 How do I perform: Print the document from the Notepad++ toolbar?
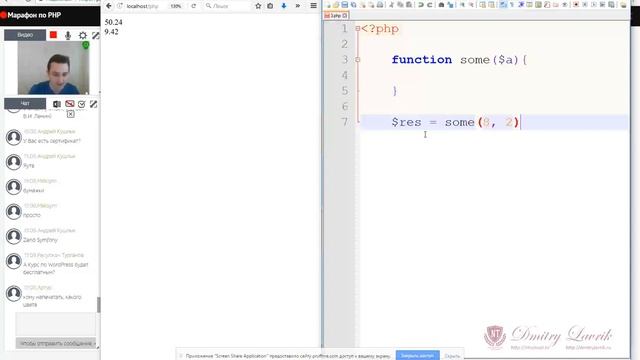click(380, 5)
